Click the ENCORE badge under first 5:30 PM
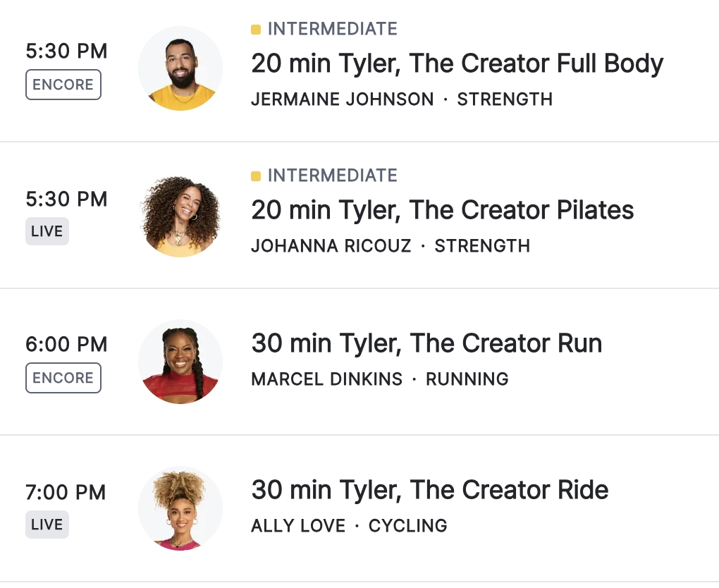719x588 pixels. [63, 85]
